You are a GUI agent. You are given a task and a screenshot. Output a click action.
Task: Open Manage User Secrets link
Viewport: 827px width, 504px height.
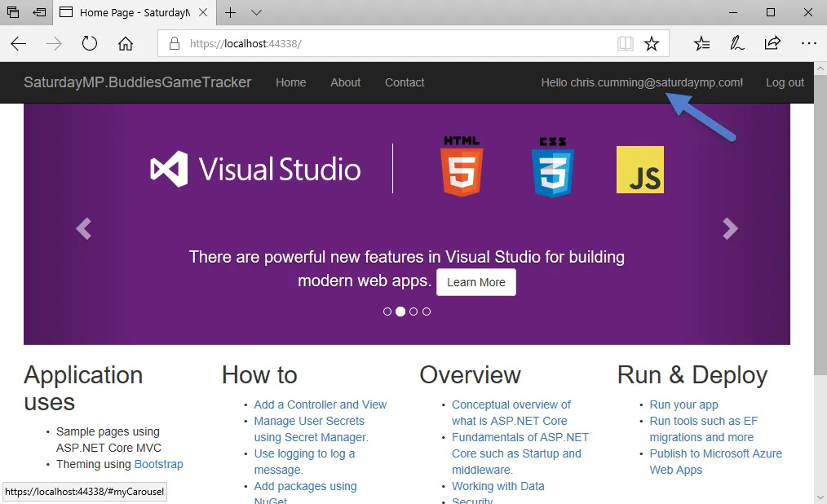(x=312, y=429)
